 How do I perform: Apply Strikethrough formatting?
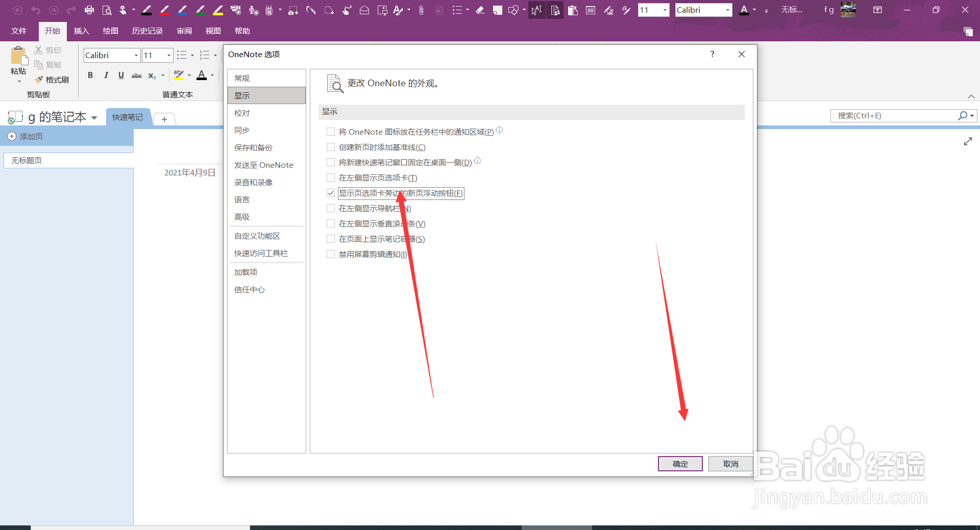click(137, 75)
